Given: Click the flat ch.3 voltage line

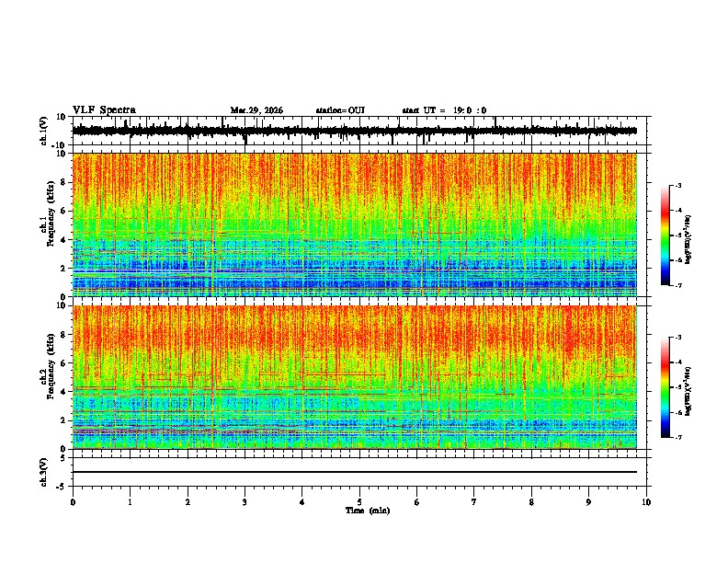Looking at the screenshot, I should click(x=355, y=472).
